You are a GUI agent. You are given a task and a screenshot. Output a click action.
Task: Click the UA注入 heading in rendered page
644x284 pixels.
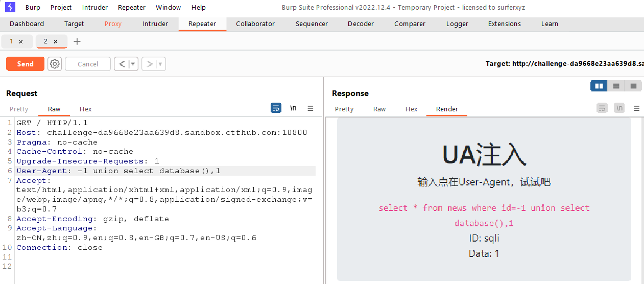[484, 154]
